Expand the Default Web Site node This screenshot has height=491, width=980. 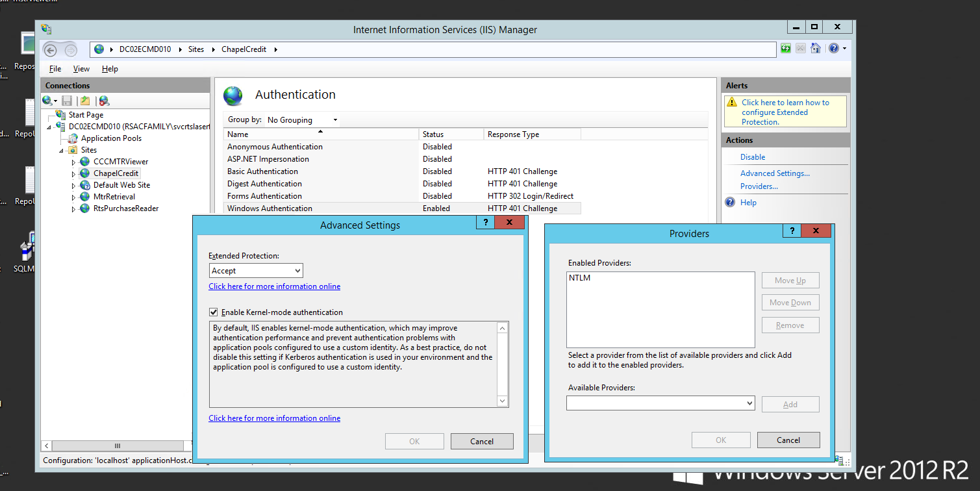tap(73, 185)
